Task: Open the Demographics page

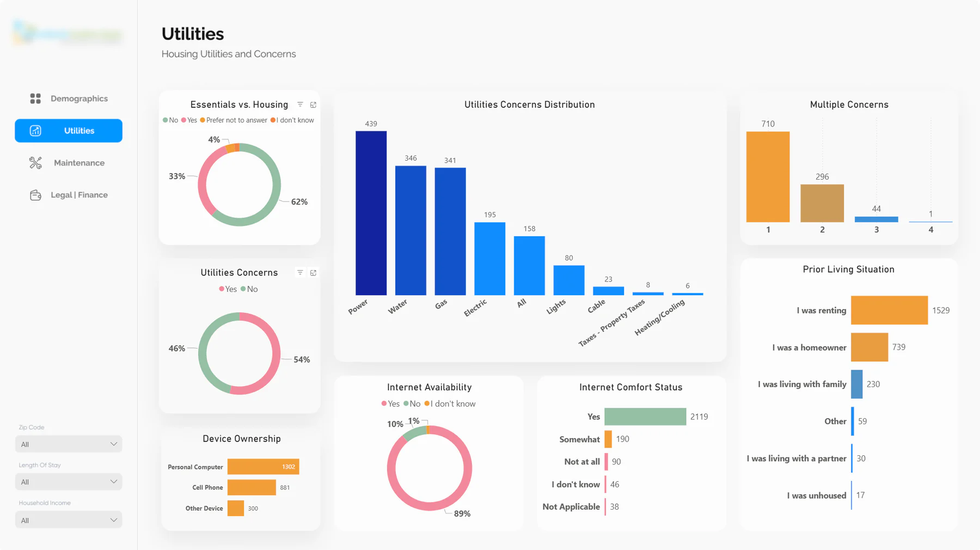Action: click(69, 99)
